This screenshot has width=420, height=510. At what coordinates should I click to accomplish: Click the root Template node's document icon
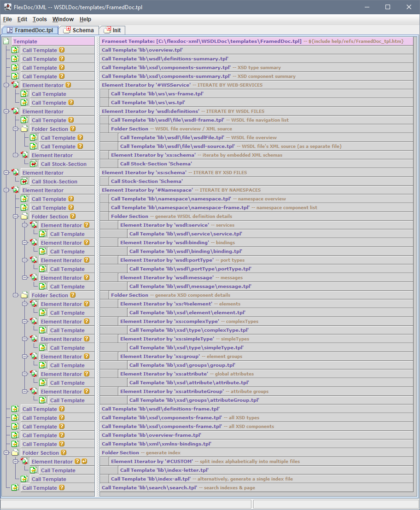click(6, 41)
